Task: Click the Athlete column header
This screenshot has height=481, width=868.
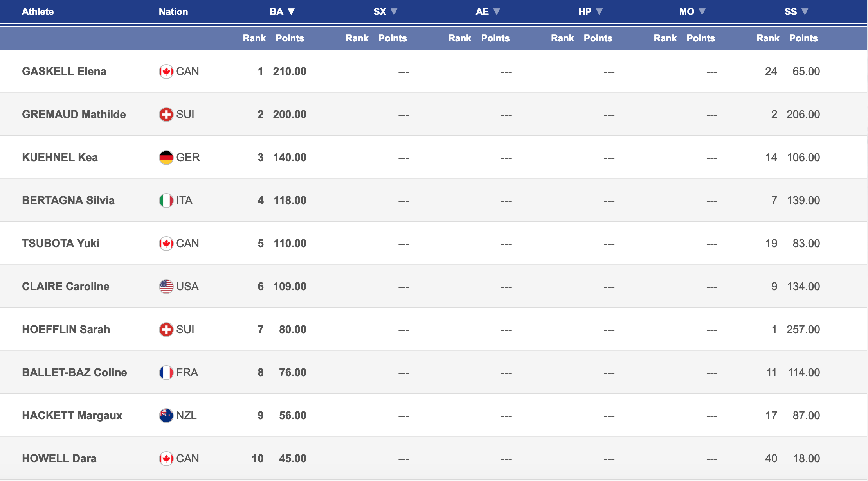Action: [38, 12]
